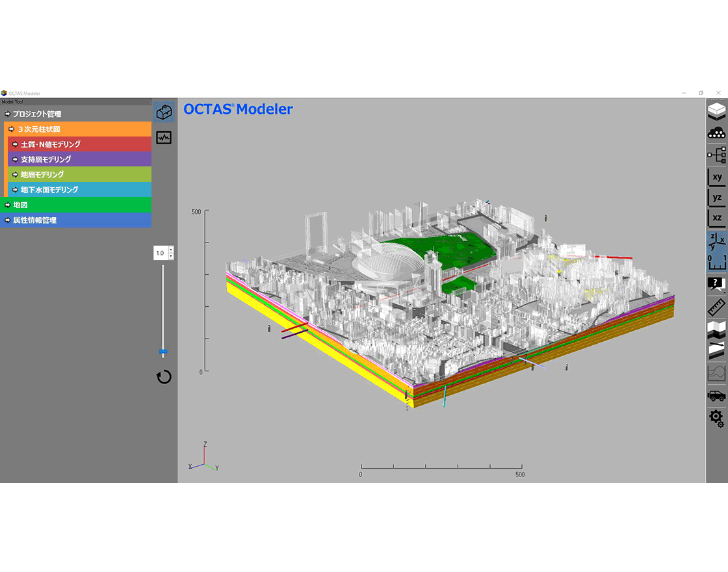728x572 pixels.
Task: Click the layered block model icon
Action: pos(716,111)
